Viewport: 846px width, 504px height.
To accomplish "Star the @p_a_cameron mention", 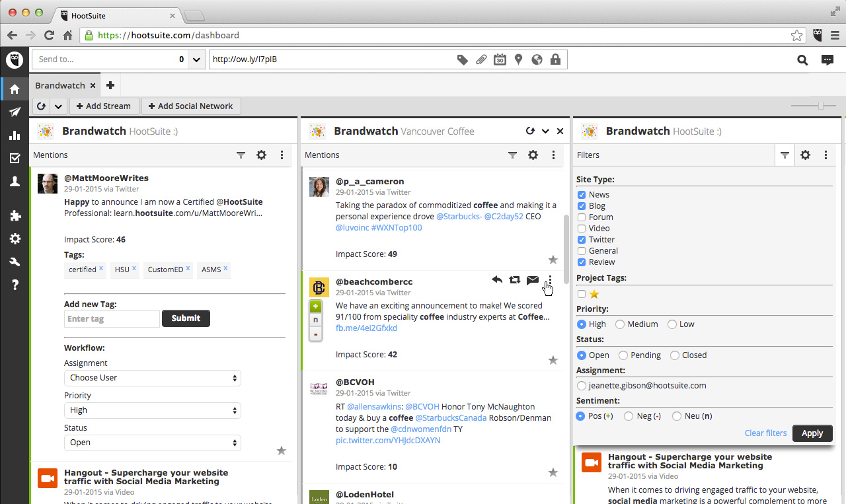I will pos(553,260).
